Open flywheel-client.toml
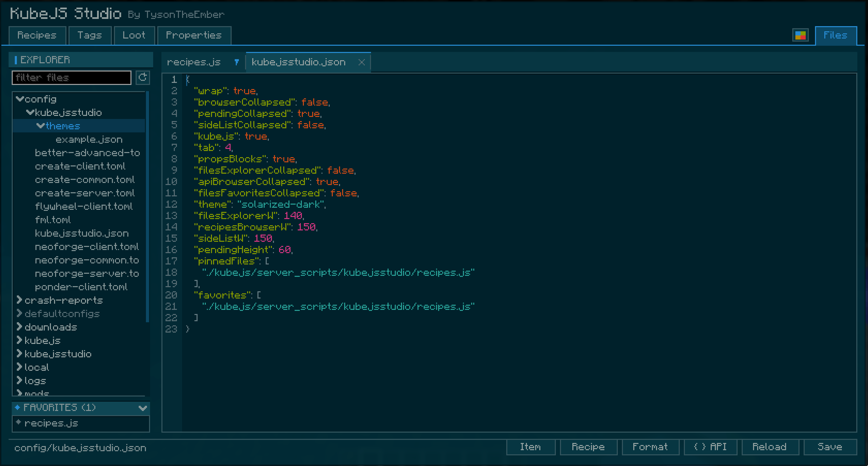This screenshot has width=868, height=466. (79, 206)
